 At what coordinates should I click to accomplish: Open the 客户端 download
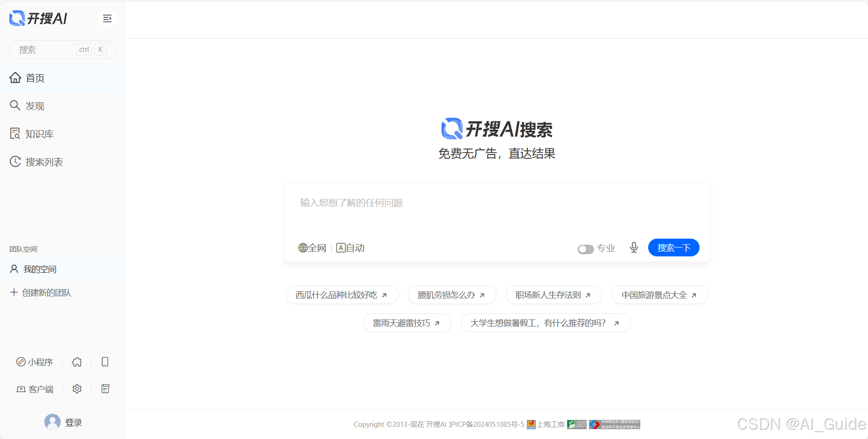35,389
